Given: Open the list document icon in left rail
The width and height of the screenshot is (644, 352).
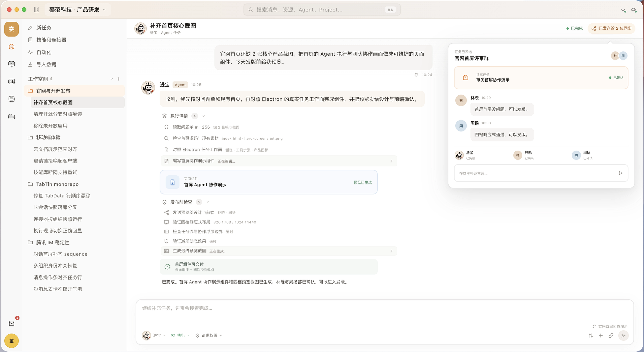Looking at the screenshot, I should 12,99.
